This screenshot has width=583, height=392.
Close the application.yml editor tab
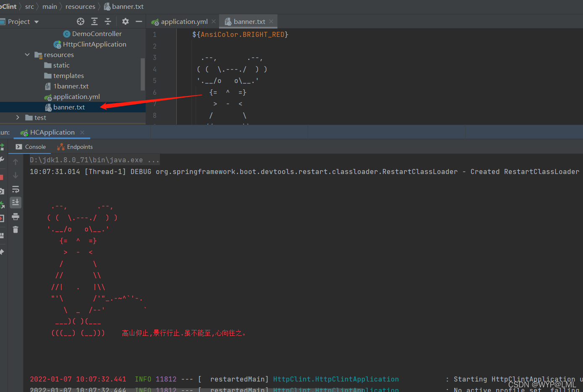(214, 21)
